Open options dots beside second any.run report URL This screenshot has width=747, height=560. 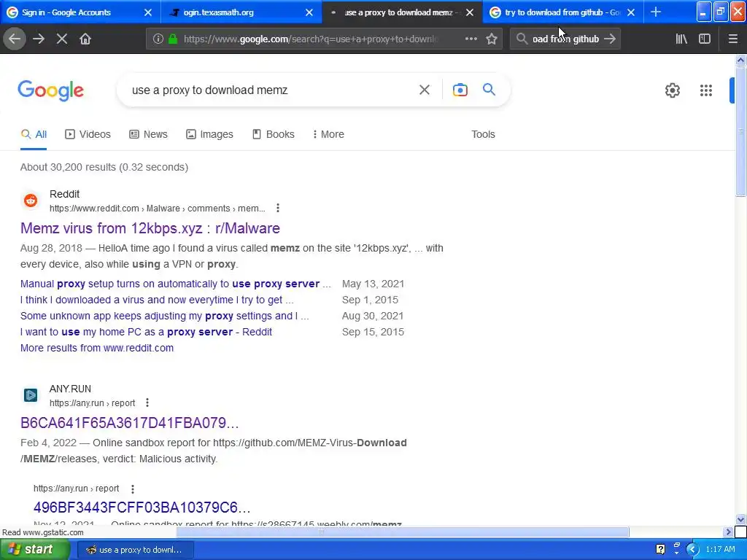click(133, 489)
